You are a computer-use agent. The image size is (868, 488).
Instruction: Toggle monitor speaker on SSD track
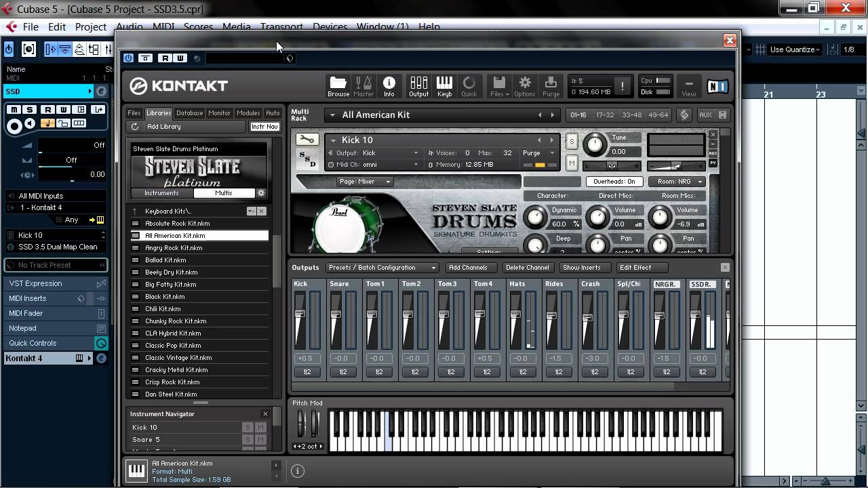(30, 123)
